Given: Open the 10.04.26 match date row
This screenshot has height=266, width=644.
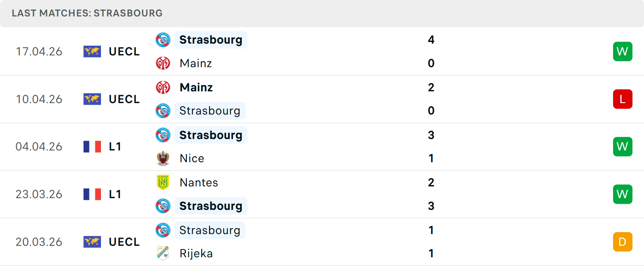Looking at the screenshot, I should [x=39, y=99].
